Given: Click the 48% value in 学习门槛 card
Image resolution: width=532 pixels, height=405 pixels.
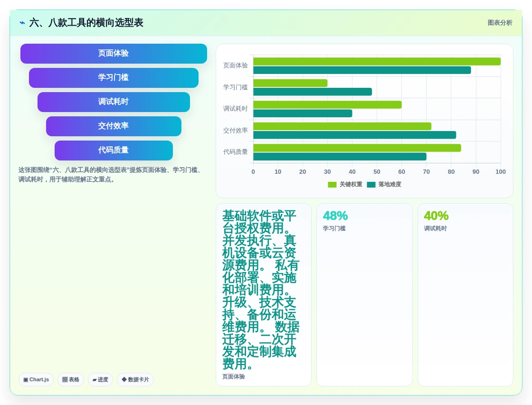Looking at the screenshot, I should 335,216.
